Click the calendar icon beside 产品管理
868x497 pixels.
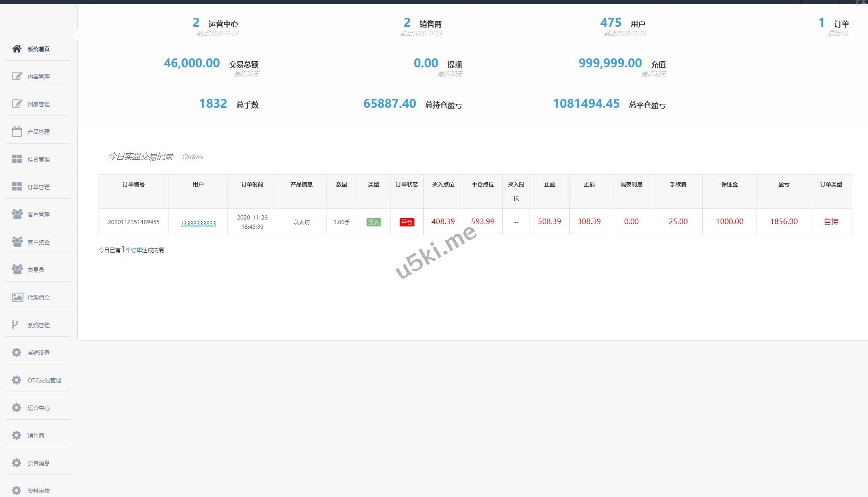(17, 132)
